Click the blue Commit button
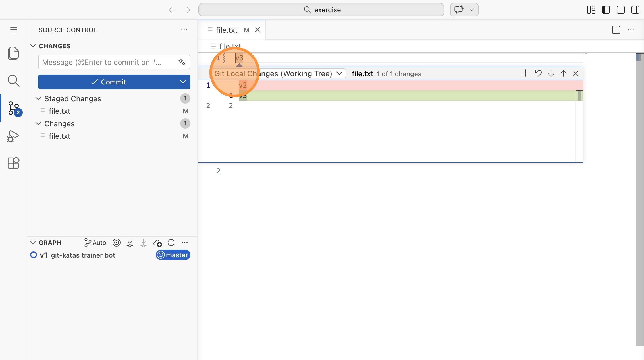Viewport: 644px width, 360px height. coord(108,82)
